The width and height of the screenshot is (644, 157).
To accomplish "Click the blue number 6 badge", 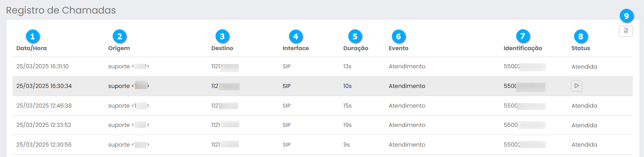I will (x=399, y=37).
